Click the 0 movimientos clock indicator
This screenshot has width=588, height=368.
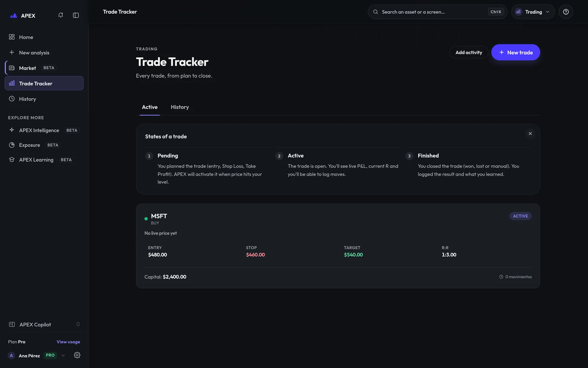click(x=515, y=277)
